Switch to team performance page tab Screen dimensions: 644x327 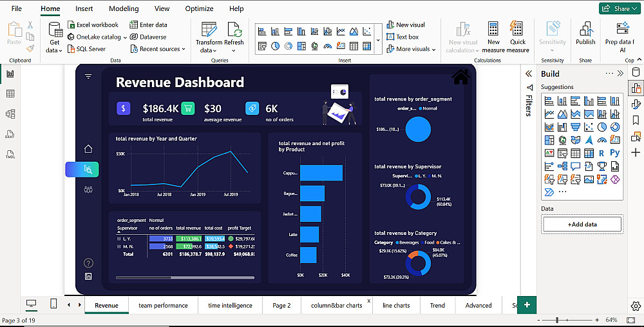[163, 306]
